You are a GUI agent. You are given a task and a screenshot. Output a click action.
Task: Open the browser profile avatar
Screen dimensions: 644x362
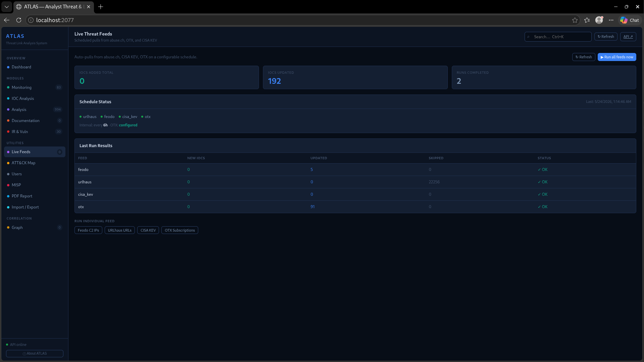pyautogui.click(x=599, y=20)
